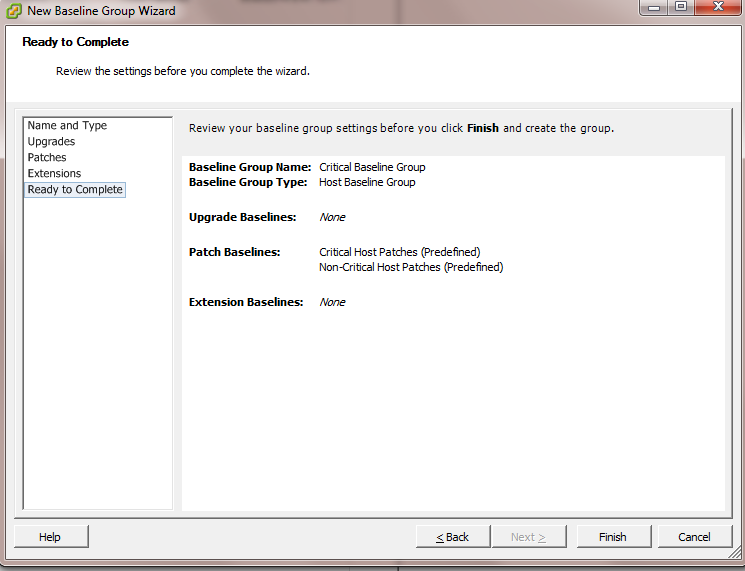Click the Baseline Group Name label
This screenshot has height=571, width=745.
click(250, 167)
